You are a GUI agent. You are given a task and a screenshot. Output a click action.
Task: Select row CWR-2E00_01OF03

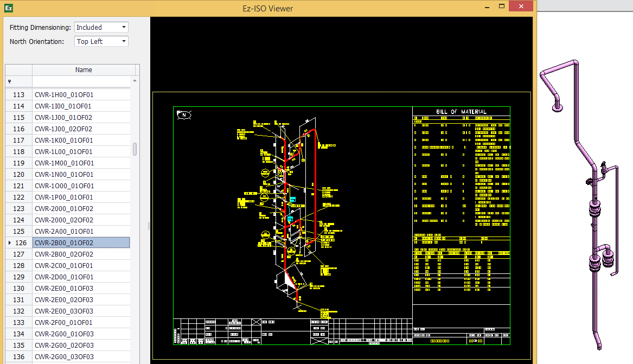(x=81, y=289)
